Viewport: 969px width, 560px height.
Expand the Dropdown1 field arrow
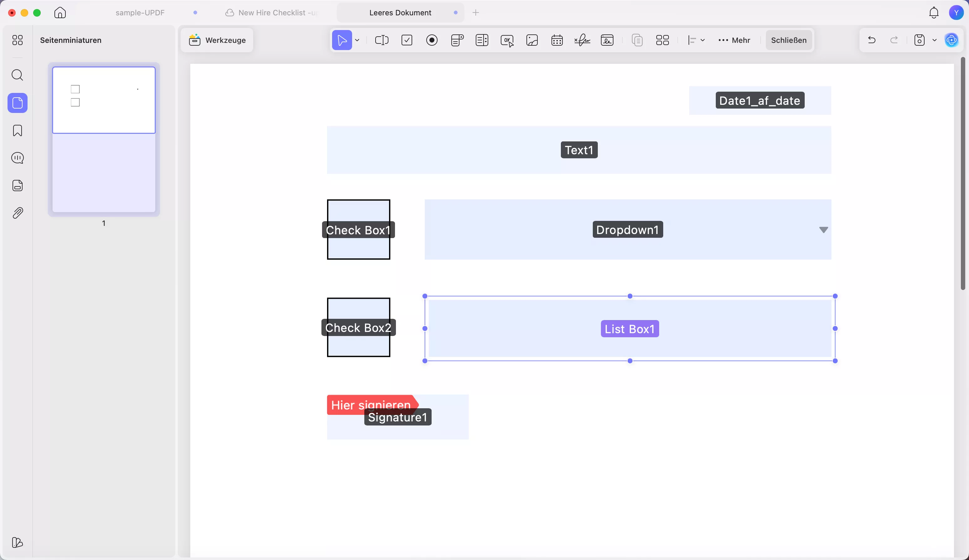(x=823, y=230)
